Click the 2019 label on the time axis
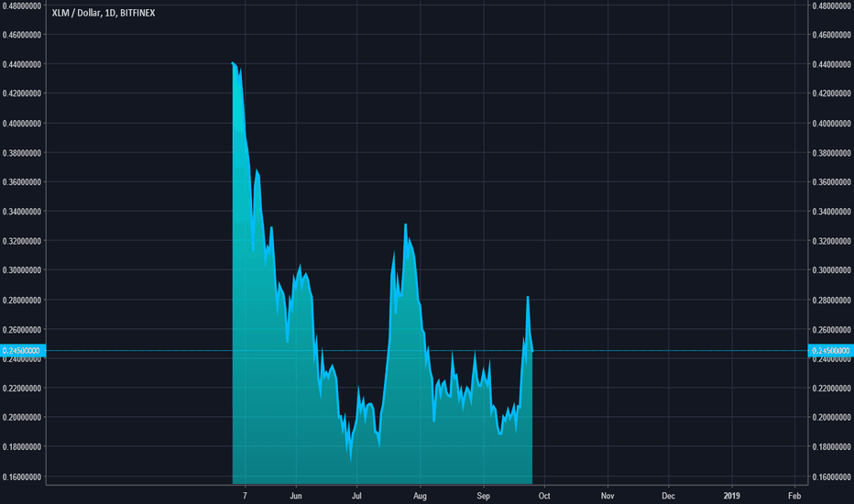Viewport: 854px width, 504px height. click(731, 496)
